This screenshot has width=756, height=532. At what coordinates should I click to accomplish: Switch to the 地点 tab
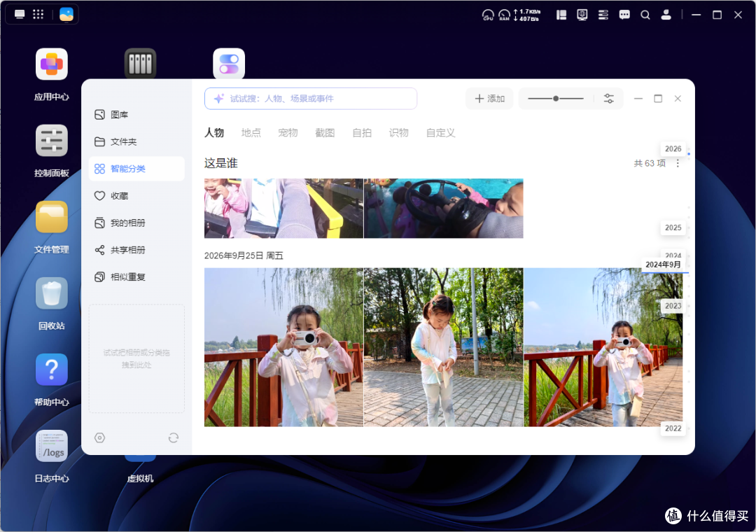251,132
